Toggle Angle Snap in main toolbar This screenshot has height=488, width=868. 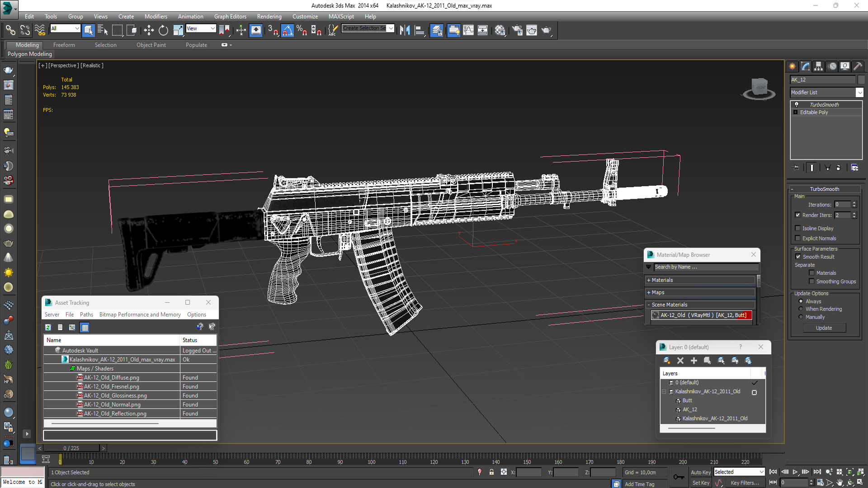point(288,30)
